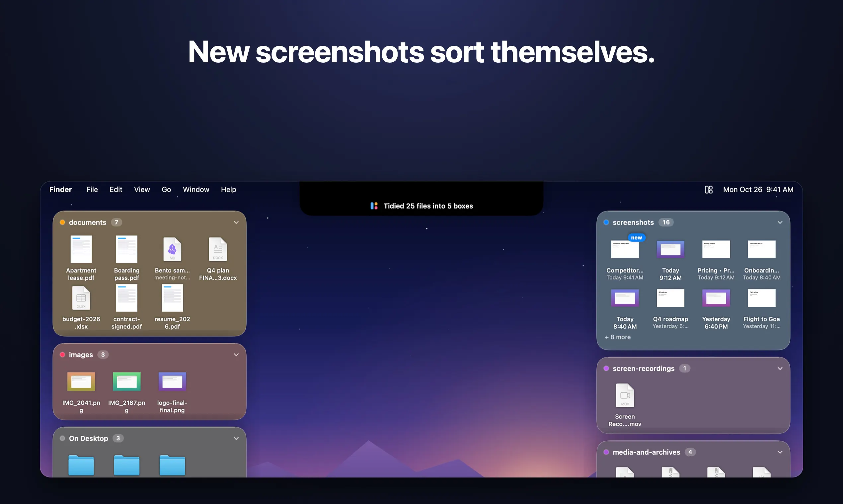Open the Boarding pass.pdf document icon
The height and width of the screenshot is (504, 843).
click(126, 249)
